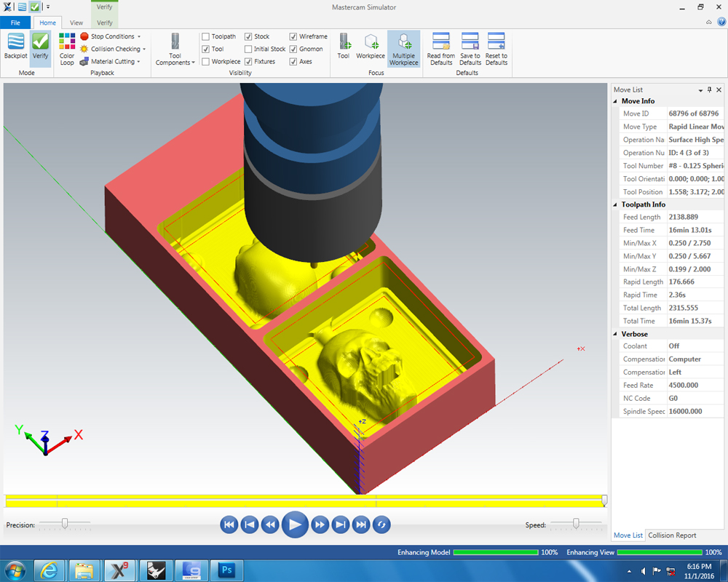Collapse the Toolpath Info section
The width and height of the screenshot is (728, 582).
616,204
